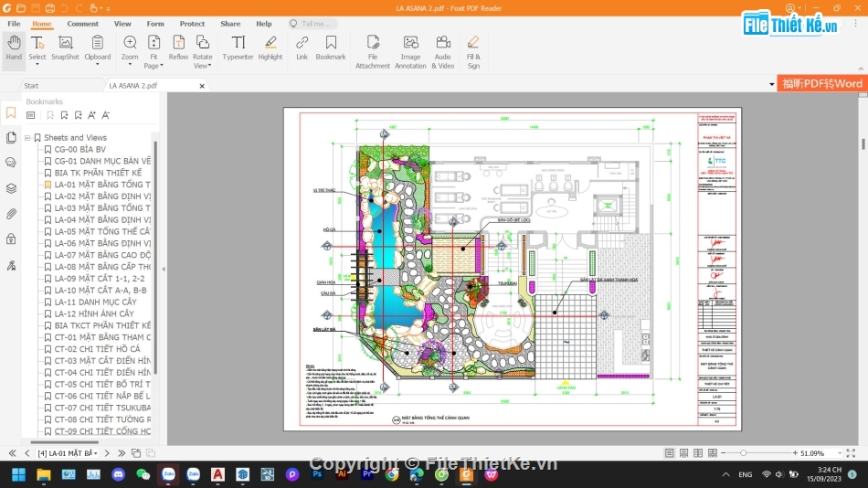Viewport: 868px width, 488px height.
Task: Open bookmark LA-09 MẶT CẮT 1-1, 2-2
Action: tap(100, 279)
